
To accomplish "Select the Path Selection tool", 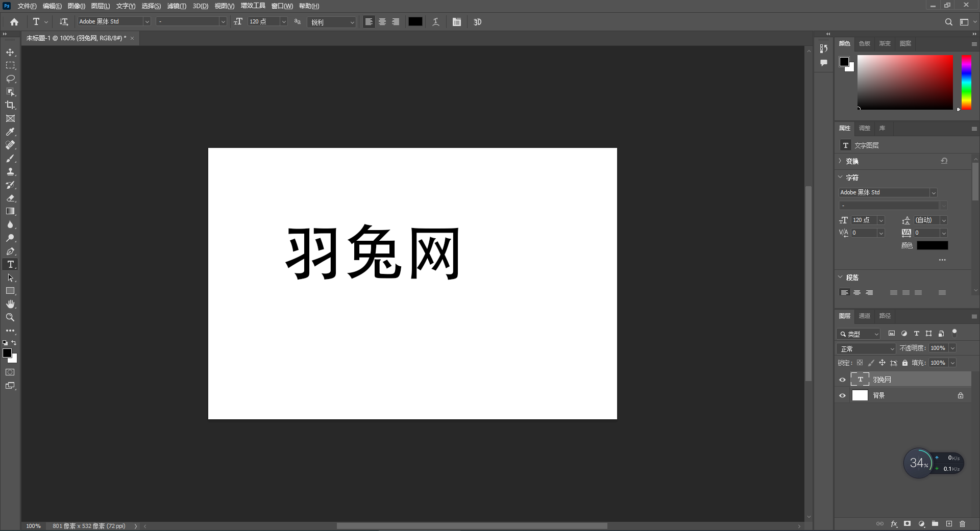I will (x=10, y=277).
